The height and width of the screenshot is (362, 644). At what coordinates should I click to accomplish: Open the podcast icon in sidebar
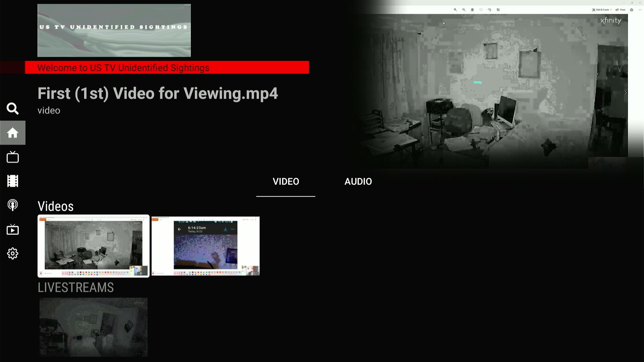(13, 205)
